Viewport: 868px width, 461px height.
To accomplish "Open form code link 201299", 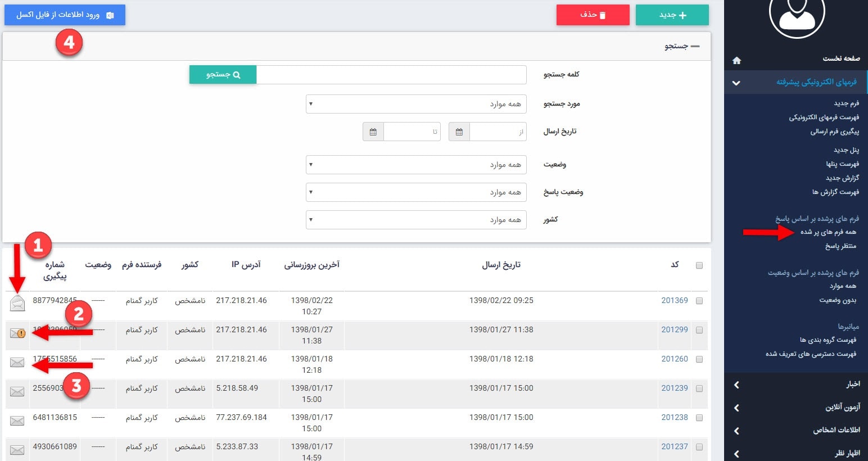I will point(674,330).
